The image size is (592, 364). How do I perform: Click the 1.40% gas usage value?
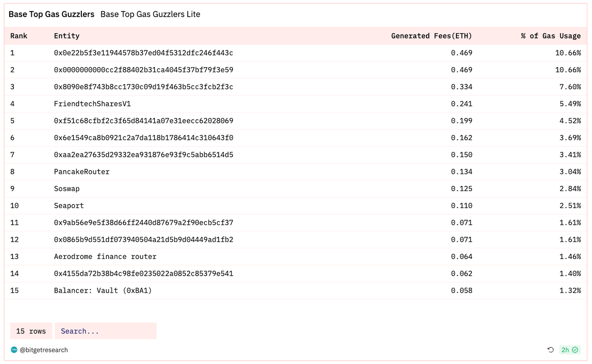570,273
